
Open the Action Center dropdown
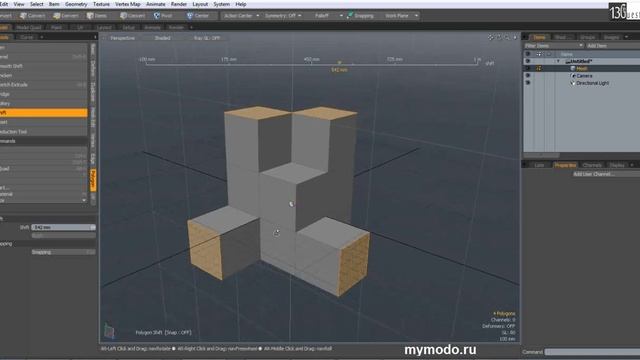(241, 16)
